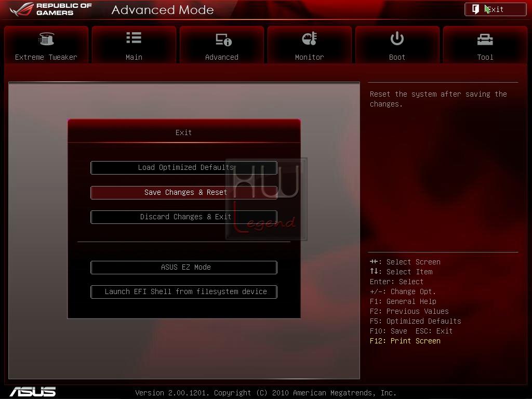
Task: Click the Main list icon
Action: [x=134, y=37]
